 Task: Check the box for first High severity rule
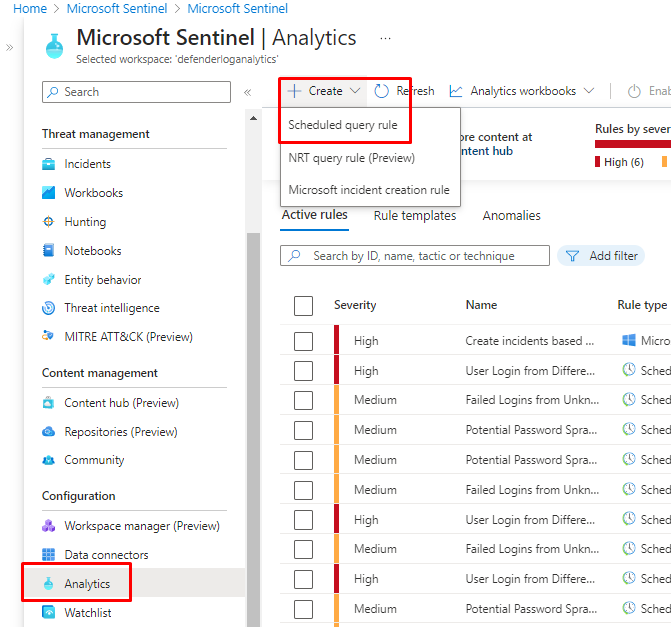coord(304,341)
